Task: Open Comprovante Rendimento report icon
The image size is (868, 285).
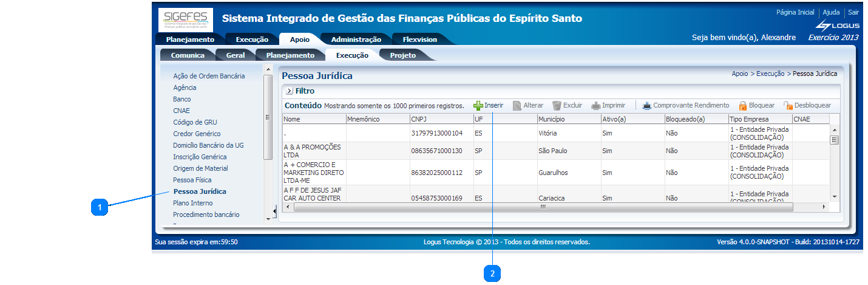Action: (x=647, y=106)
